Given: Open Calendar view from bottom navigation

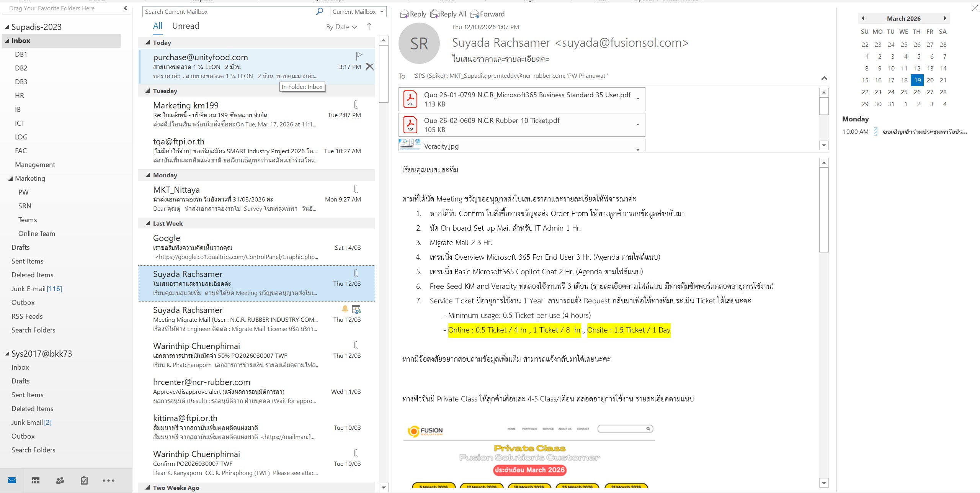Looking at the screenshot, I should click(x=36, y=480).
